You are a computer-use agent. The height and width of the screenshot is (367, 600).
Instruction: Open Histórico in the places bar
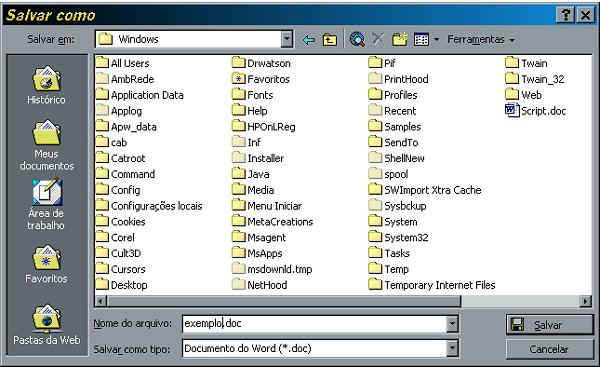pyautogui.click(x=46, y=85)
